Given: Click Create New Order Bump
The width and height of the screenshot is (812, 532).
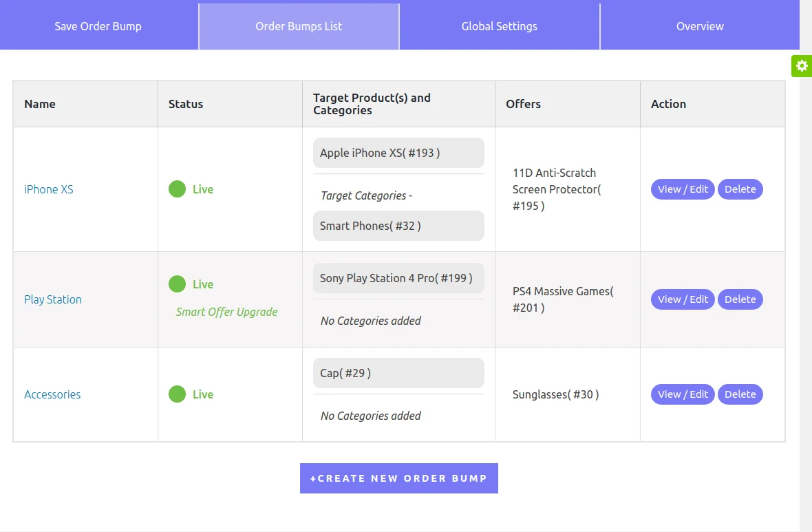Looking at the screenshot, I should tap(398, 478).
